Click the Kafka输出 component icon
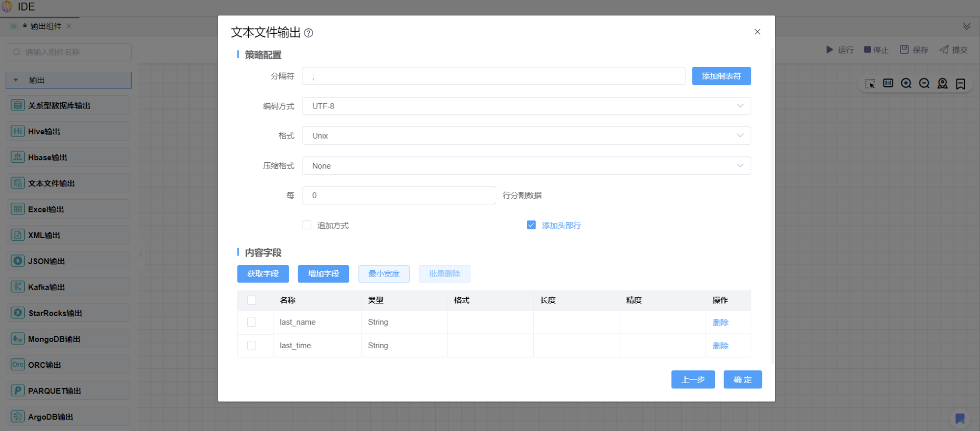980x431 pixels. click(18, 287)
